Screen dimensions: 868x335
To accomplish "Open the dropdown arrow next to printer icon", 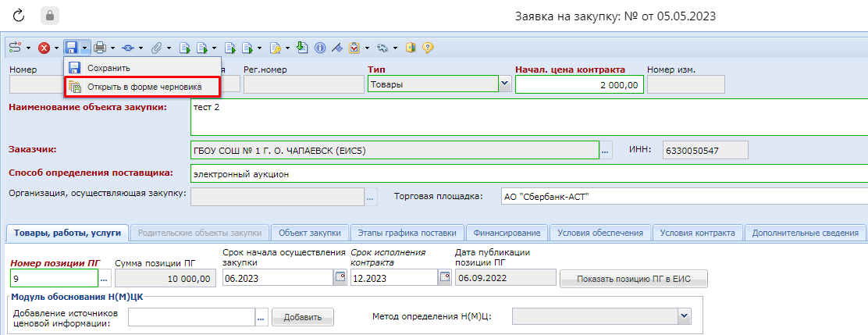I will point(113,48).
